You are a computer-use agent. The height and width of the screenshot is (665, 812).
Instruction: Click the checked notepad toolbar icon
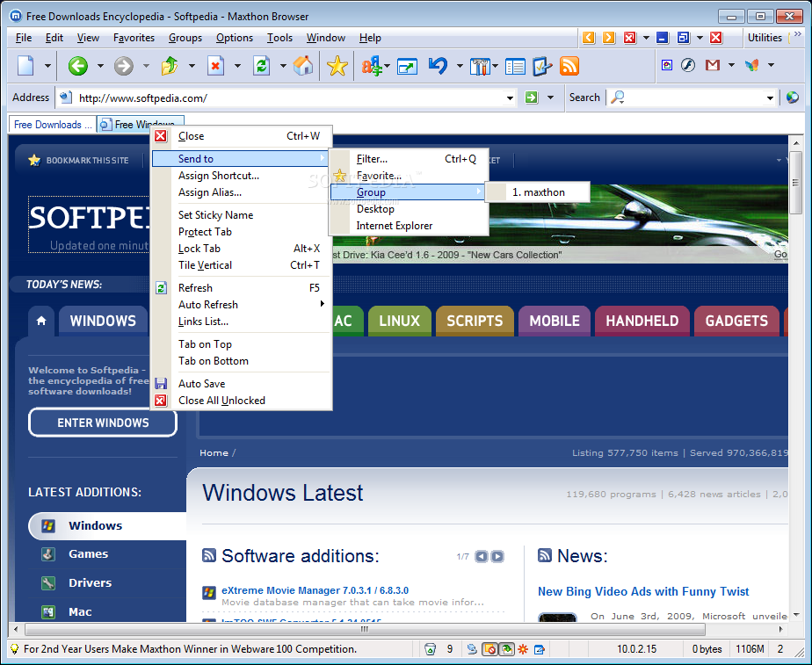pyautogui.click(x=541, y=66)
